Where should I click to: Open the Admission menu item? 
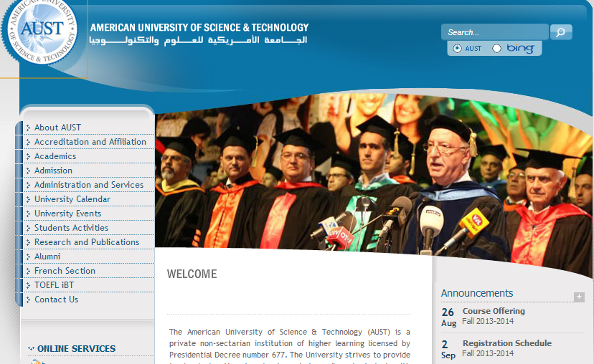[x=53, y=171]
